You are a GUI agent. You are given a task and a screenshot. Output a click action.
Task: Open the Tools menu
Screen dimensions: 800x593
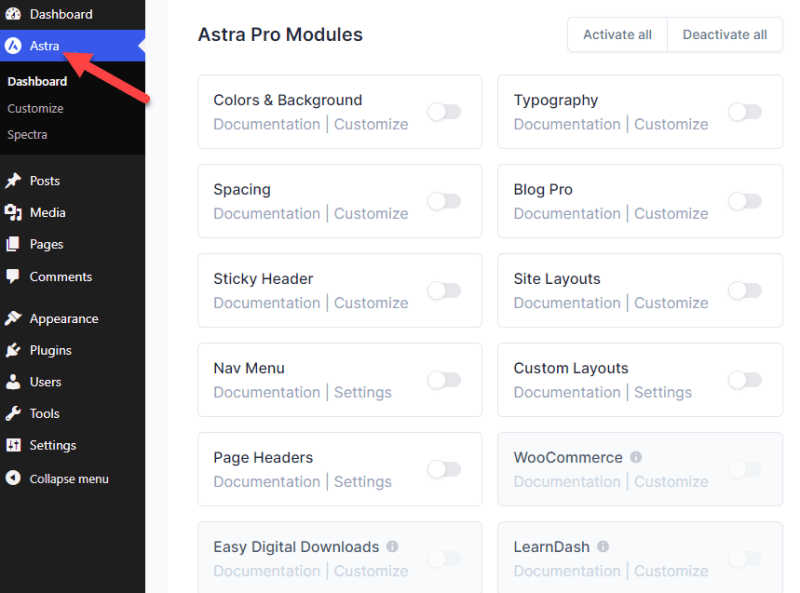72,413
